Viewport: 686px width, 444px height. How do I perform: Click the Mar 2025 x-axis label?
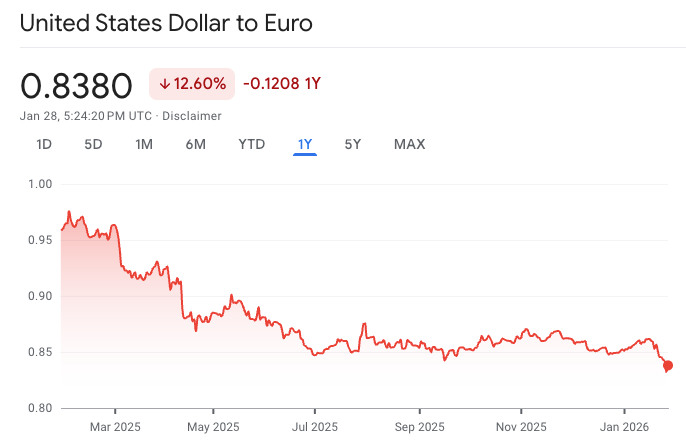[115, 426]
